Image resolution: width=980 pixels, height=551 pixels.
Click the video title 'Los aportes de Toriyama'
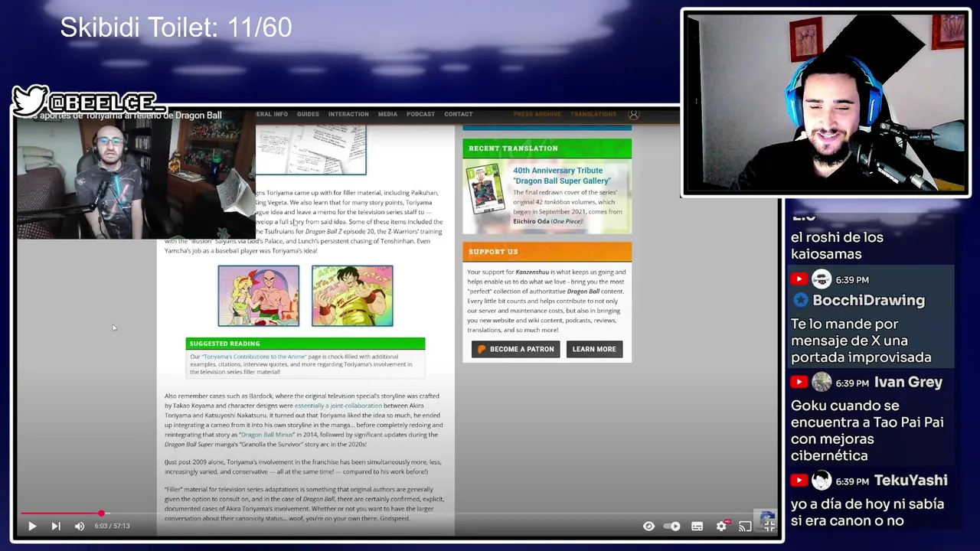[122, 116]
